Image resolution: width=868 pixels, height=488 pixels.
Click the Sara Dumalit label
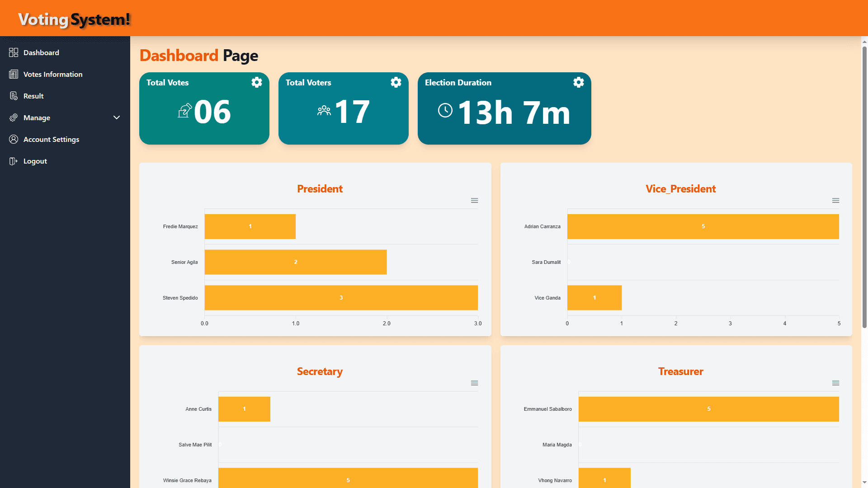(x=546, y=262)
